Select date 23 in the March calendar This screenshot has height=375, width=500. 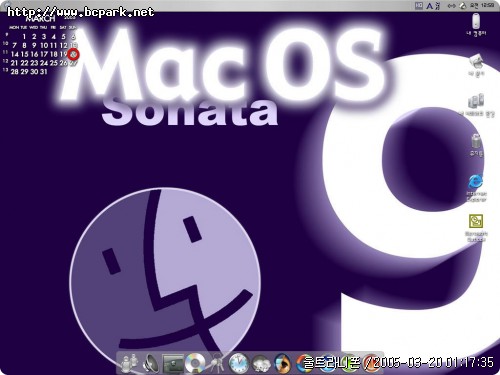(34, 63)
